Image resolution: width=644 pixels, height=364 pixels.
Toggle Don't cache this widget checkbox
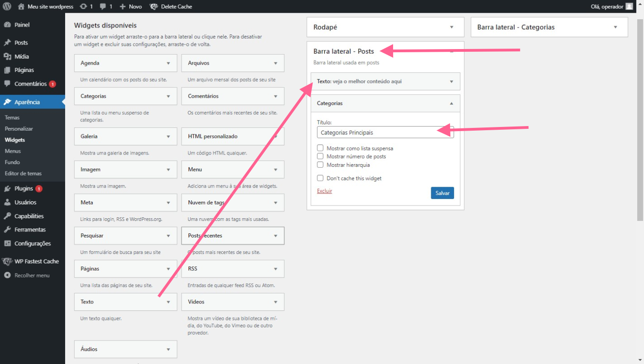click(320, 178)
